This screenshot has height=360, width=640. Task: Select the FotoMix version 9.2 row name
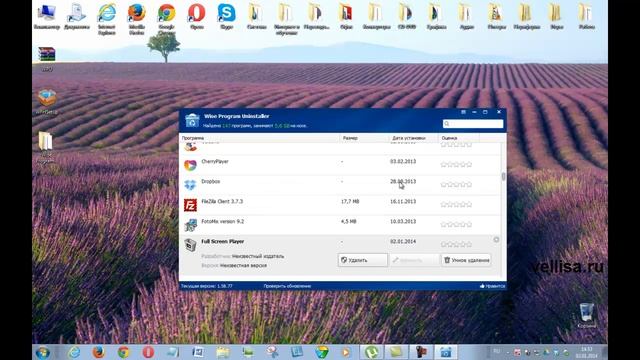(x=222, y=221)
